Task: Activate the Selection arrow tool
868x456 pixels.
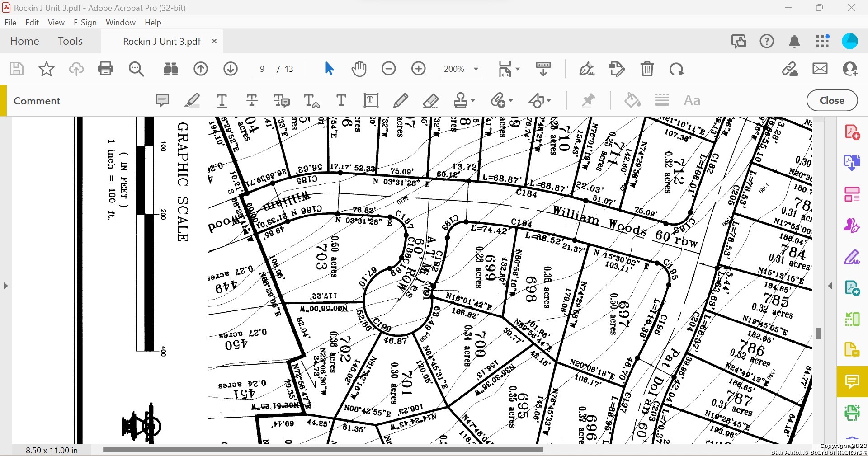Action: click(x=329, y=69)
